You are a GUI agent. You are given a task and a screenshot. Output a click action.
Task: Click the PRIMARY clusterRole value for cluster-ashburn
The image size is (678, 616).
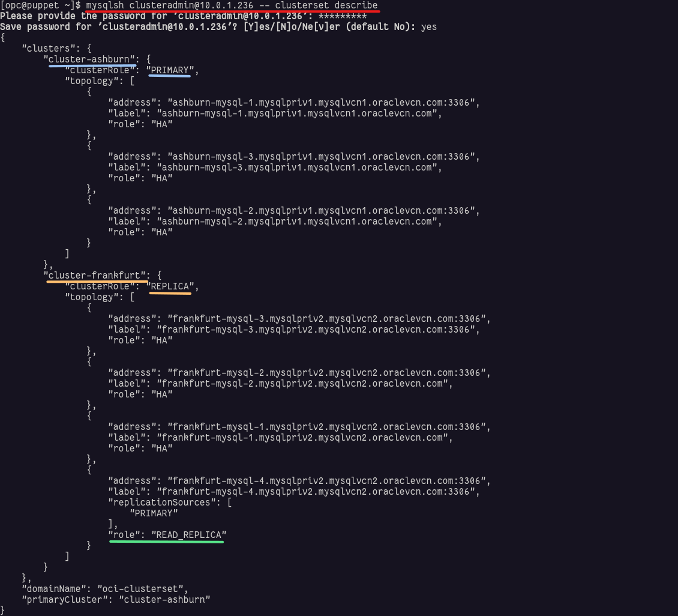point(170,70)
